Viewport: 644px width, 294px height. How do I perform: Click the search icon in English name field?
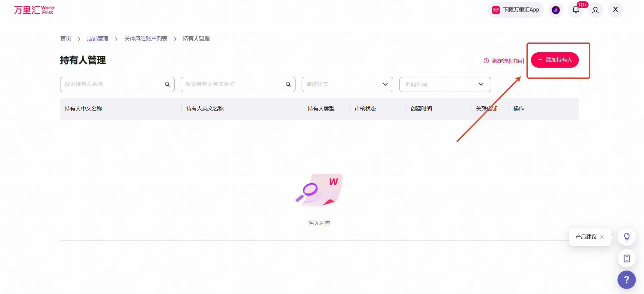pos(288,84)
